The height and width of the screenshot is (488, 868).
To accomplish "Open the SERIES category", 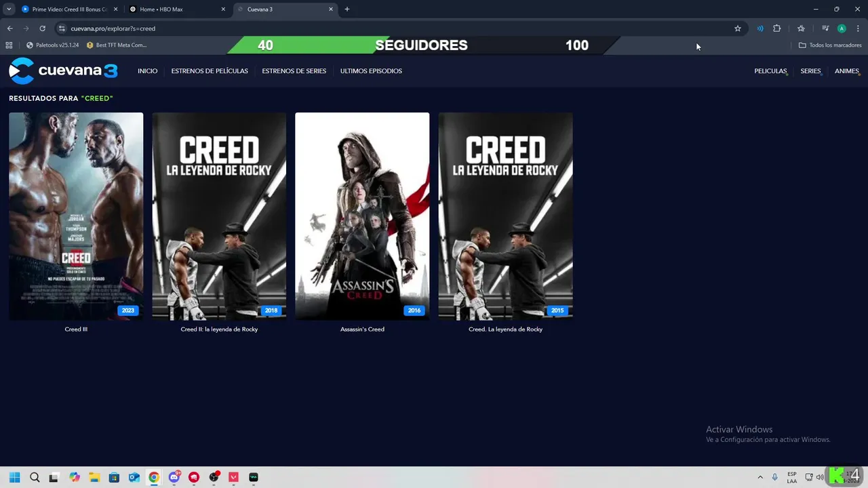I will pos(810,71).
